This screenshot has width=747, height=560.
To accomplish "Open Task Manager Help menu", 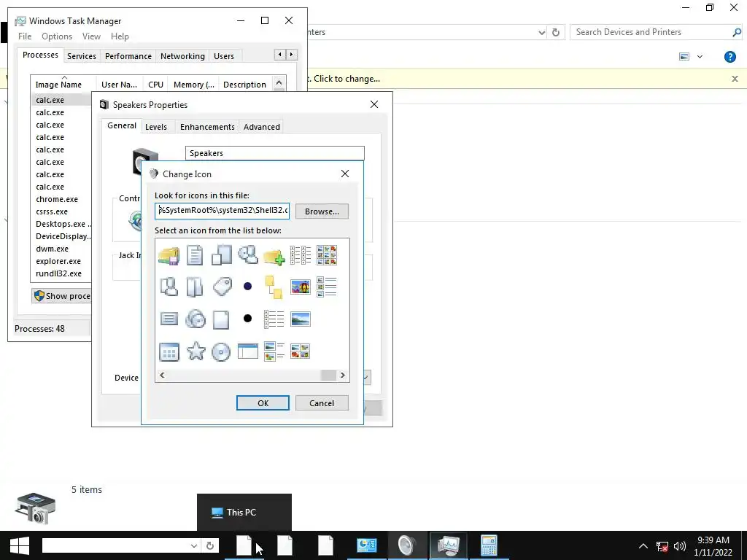I will click(120, 36).
